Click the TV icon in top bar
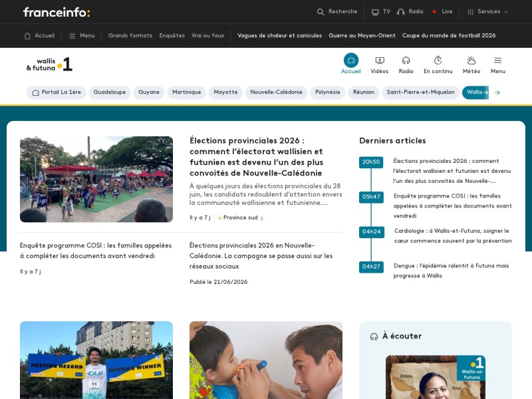Viewport: 532px width, 399px height. (x=375, y=12)
